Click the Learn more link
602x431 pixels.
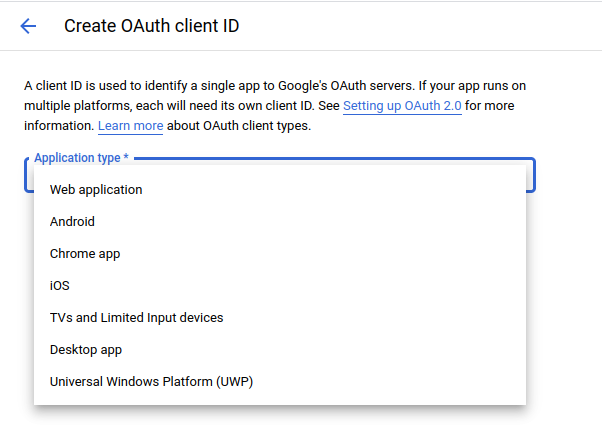(130, 126)
